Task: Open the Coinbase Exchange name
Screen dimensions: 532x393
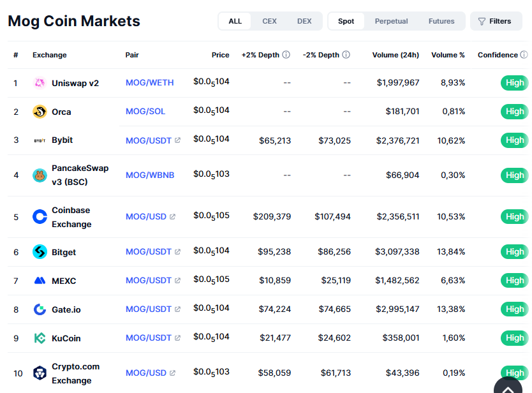Action: (71, 217)
